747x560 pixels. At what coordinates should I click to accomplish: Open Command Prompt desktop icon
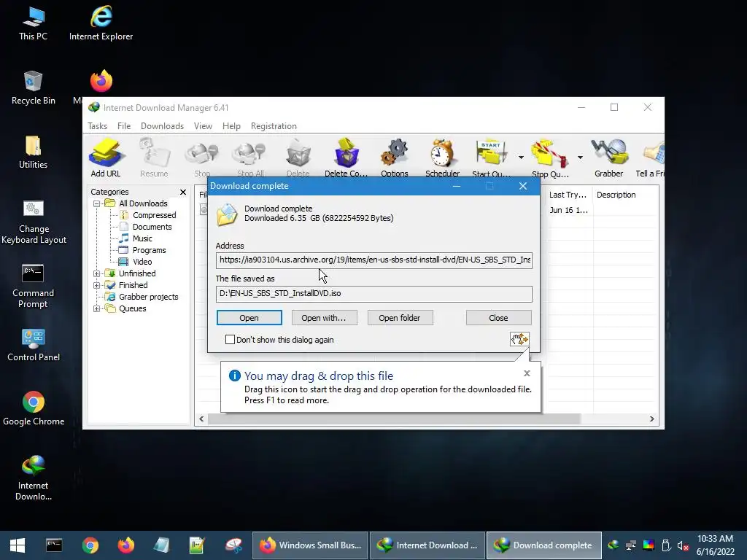pyautogui.click(x=33, y=286)
